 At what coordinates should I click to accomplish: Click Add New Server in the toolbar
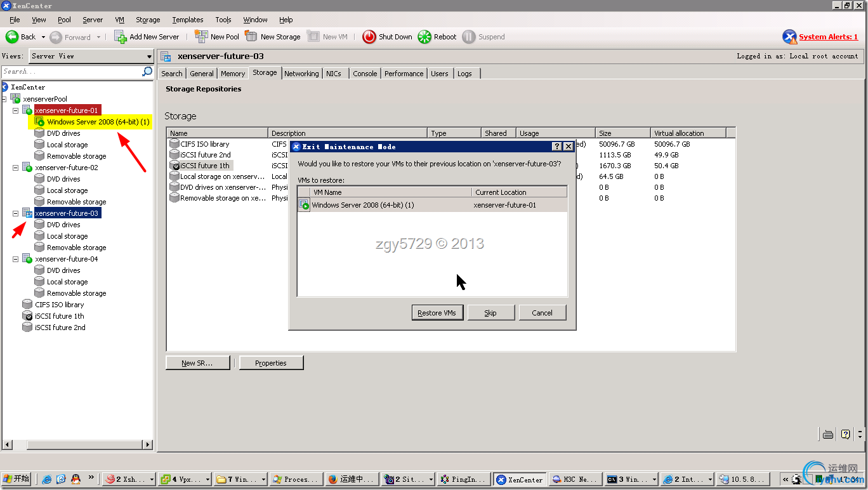tap(147, 37)
